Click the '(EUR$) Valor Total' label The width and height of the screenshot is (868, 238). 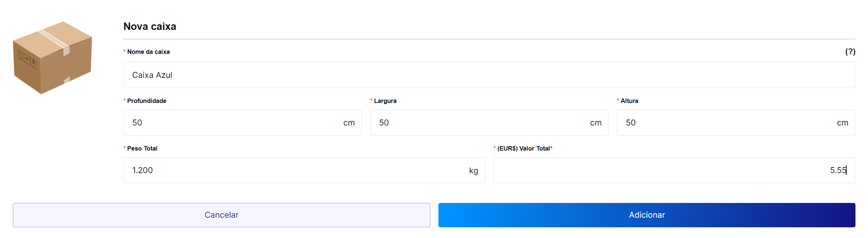[x=524, y=148]
